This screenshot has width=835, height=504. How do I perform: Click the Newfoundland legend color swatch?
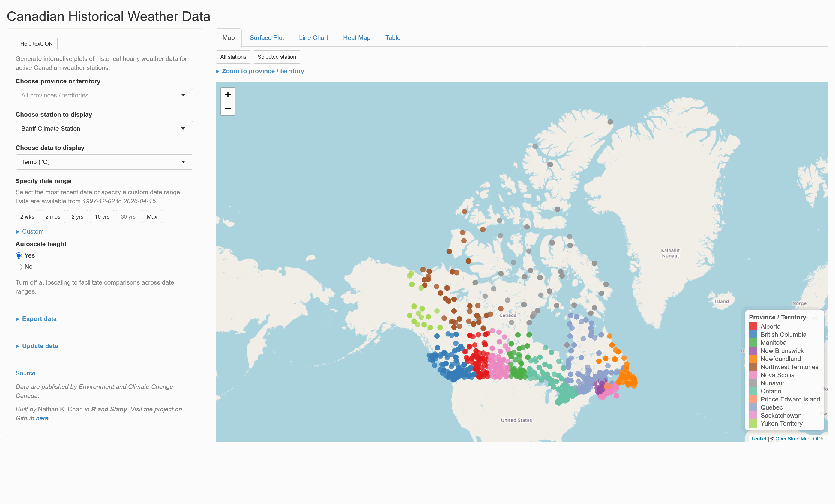(753, 359)
